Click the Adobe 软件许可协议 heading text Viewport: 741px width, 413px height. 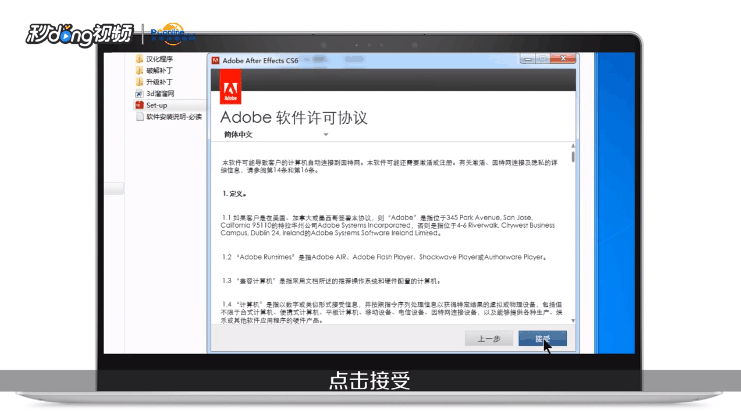click(293, 118)
